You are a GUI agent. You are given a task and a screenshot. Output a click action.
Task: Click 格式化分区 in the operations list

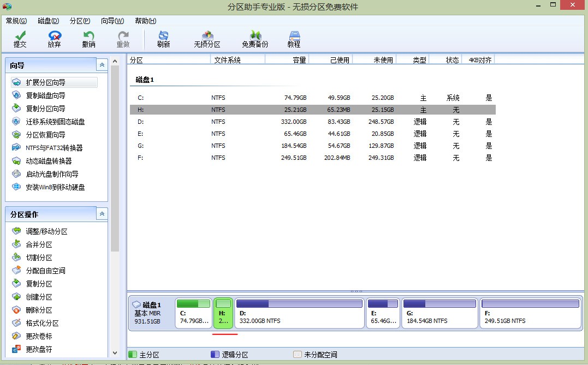pyautogui.click(x=42, y=323)
